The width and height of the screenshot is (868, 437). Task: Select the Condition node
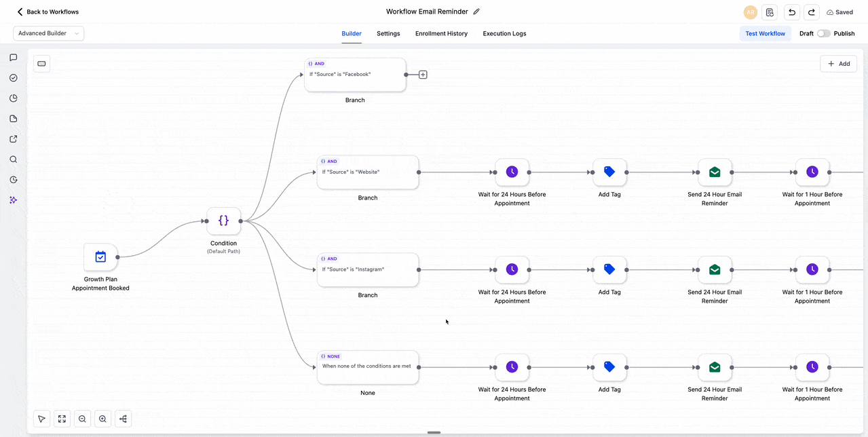pos(223,221)
